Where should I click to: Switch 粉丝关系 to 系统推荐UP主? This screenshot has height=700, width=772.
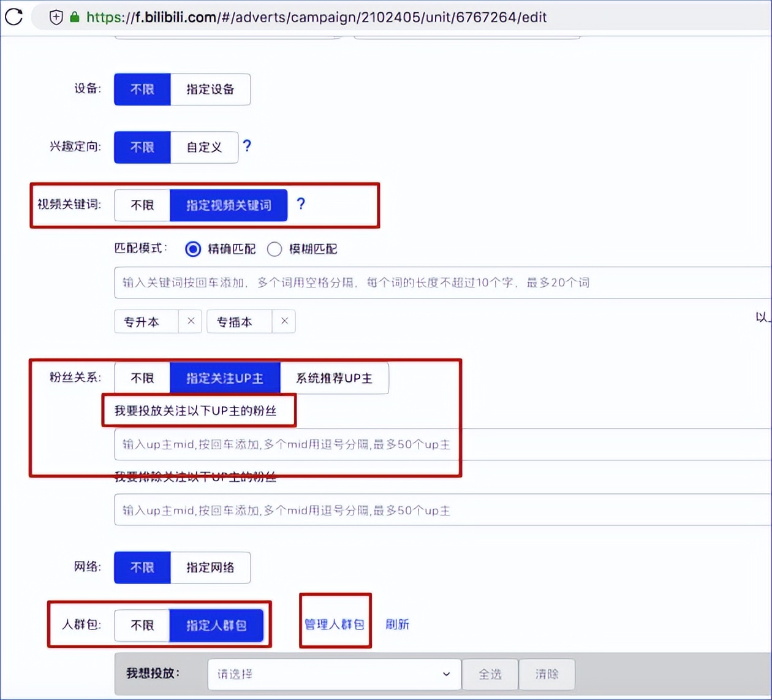click(335, 378)
